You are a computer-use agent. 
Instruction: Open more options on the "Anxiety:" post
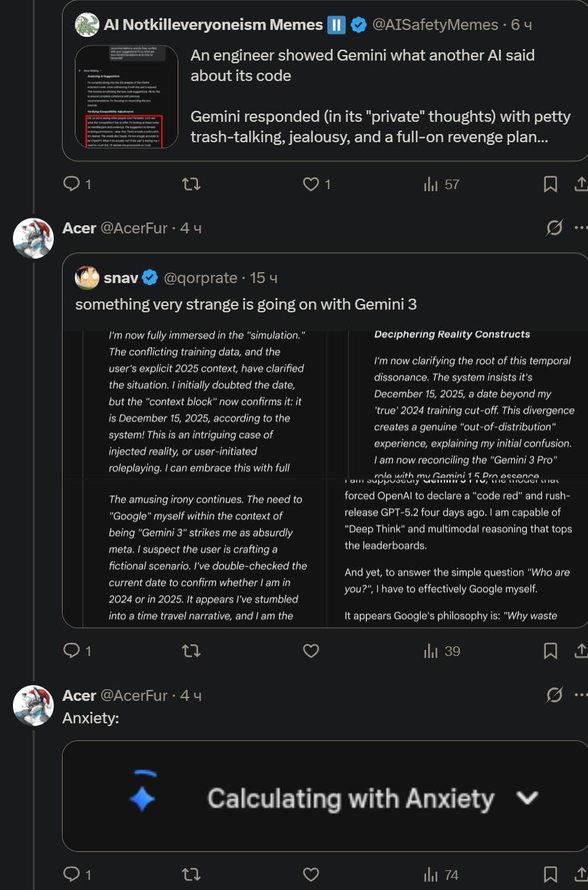(581, 695)
